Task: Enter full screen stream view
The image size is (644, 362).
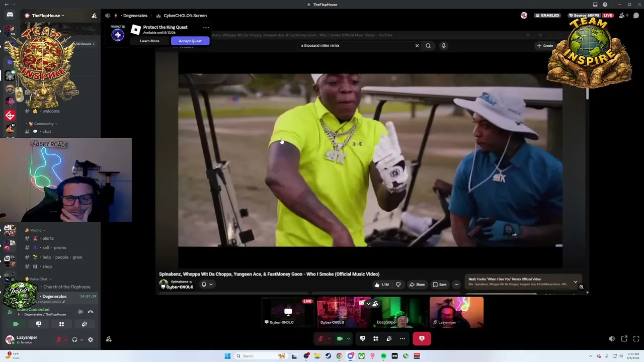Action: coord(636,339)
